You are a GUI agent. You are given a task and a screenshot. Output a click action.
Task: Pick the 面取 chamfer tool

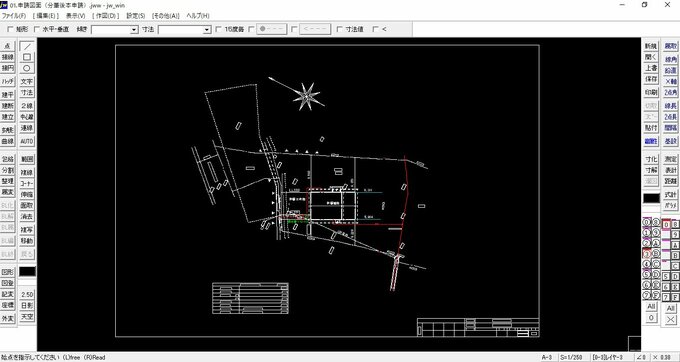point(27,205)
